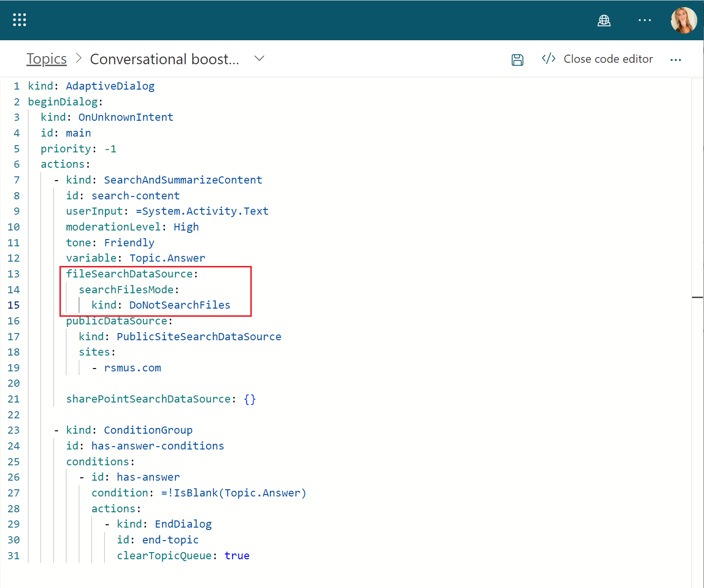Click ConditionGroup on line 23
The height and width of the screenshot is (588, 704).
tap(148, 430)
